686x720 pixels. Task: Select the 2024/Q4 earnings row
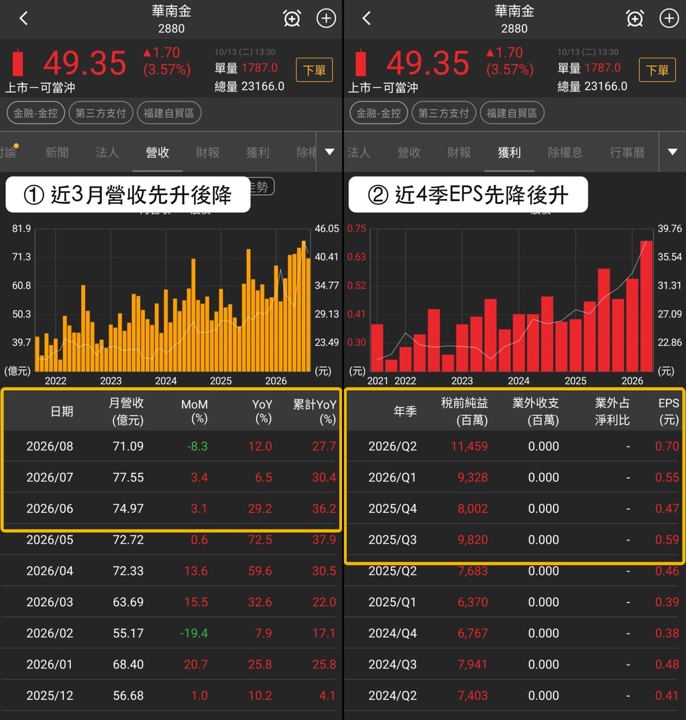pos(515,633)
